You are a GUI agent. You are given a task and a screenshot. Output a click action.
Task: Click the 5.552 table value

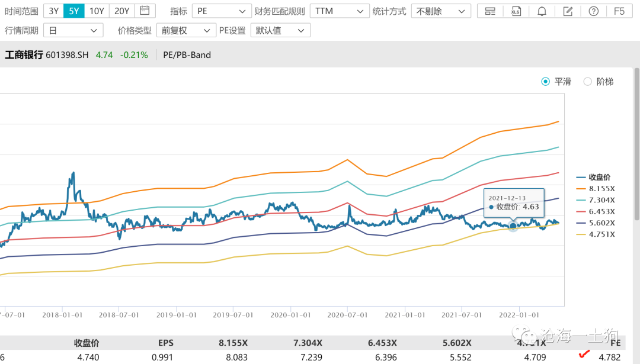click(461, 357)
